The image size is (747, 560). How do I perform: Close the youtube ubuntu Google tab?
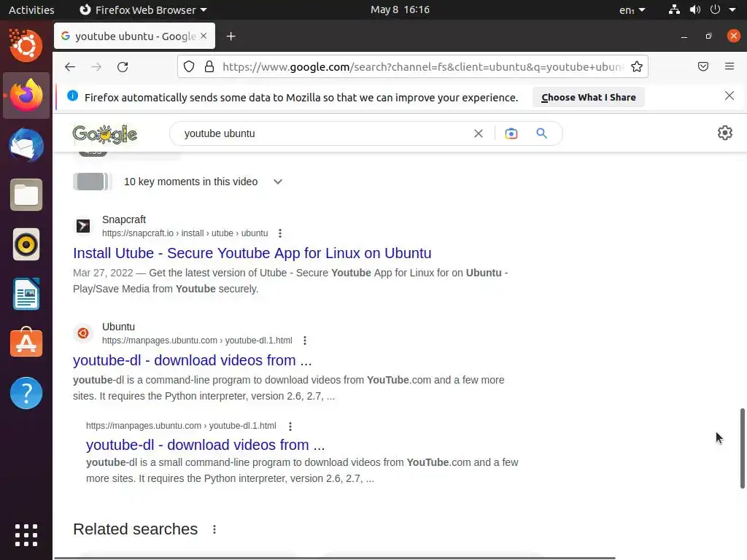pos(204,36)
